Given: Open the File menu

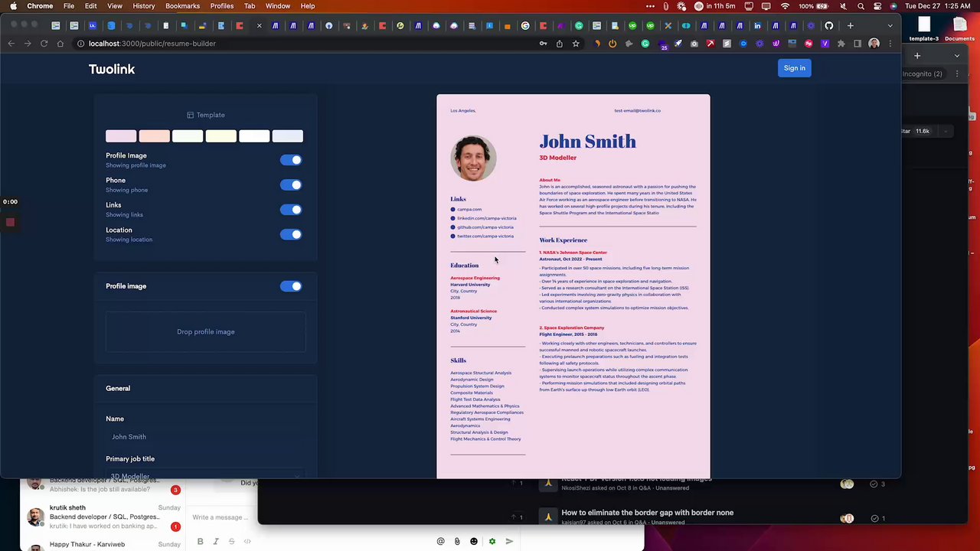Looking at the screenshot, I should (x=69, y=6).
